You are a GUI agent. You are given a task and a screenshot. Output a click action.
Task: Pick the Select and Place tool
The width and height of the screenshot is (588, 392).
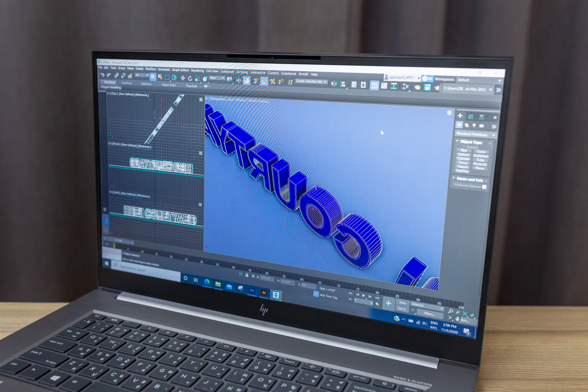[x=205, y=79]
